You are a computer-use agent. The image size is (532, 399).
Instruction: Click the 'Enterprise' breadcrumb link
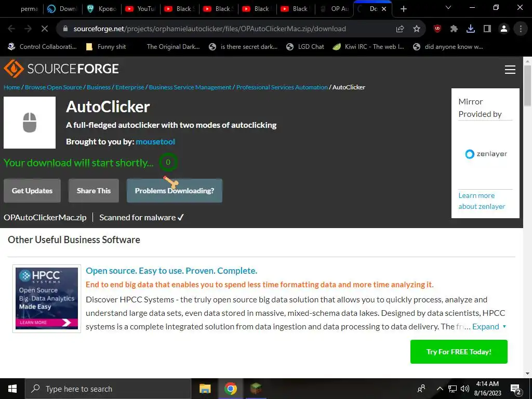(129, 87)
